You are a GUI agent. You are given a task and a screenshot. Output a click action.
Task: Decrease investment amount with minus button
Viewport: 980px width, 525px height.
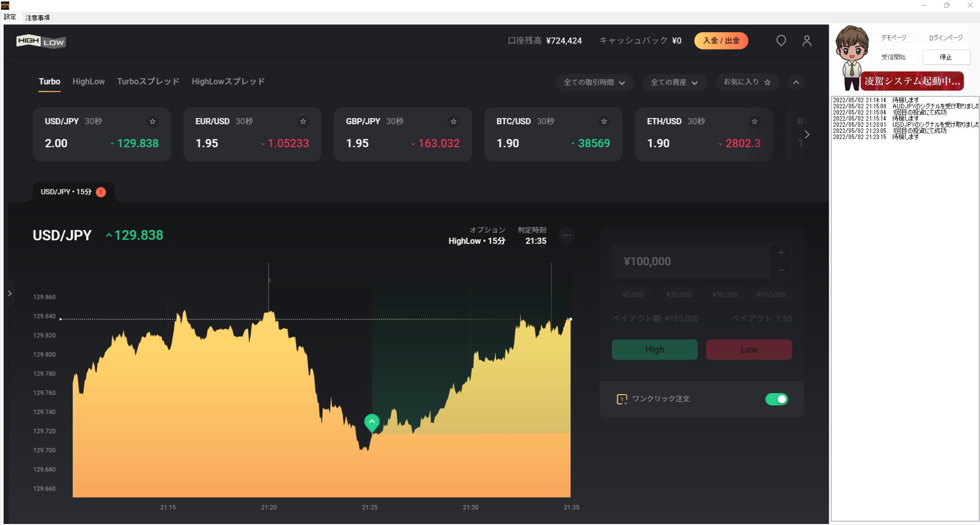[781, 270]
